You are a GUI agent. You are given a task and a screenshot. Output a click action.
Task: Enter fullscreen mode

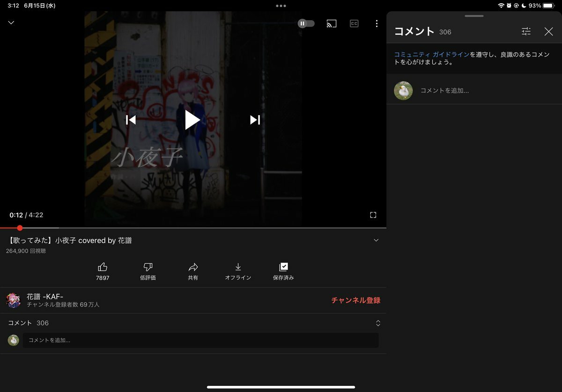pyautogui.click(x=373, y=215)
